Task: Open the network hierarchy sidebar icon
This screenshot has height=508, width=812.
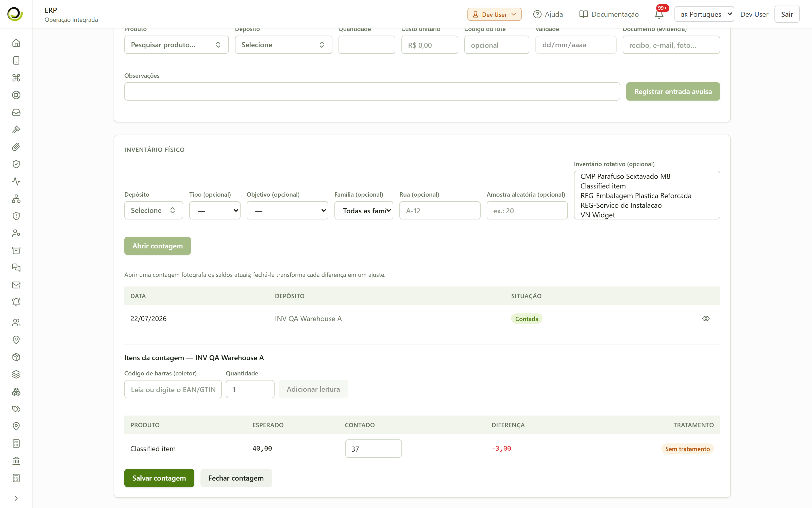Action: coord(16,199)
